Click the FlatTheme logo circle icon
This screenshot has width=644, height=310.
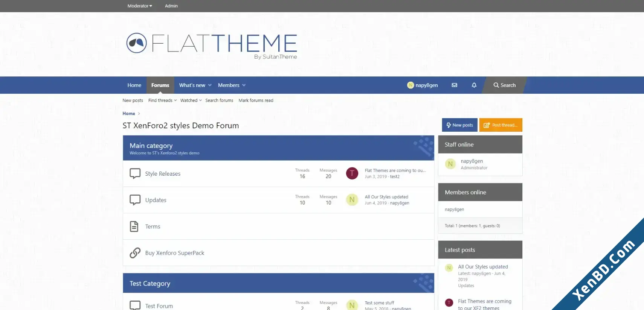(136, 43)
